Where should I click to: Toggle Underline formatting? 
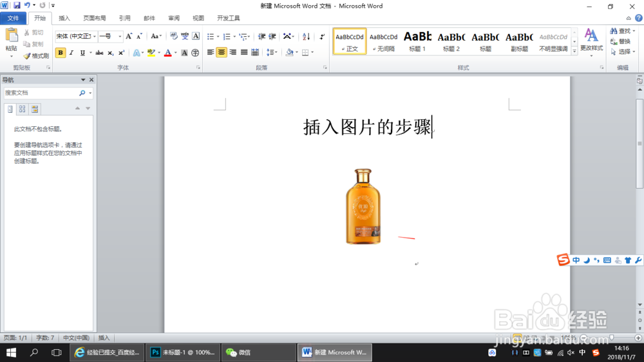[82, 53]
